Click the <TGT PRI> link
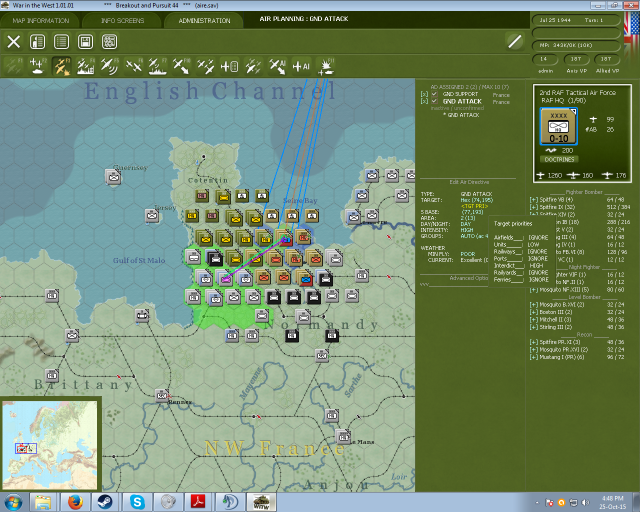The height and width of the screenshot is (512, 640). [474, 206]
